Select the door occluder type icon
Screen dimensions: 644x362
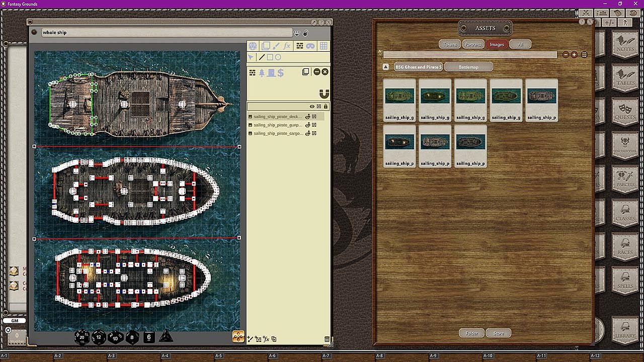(271, 73)
